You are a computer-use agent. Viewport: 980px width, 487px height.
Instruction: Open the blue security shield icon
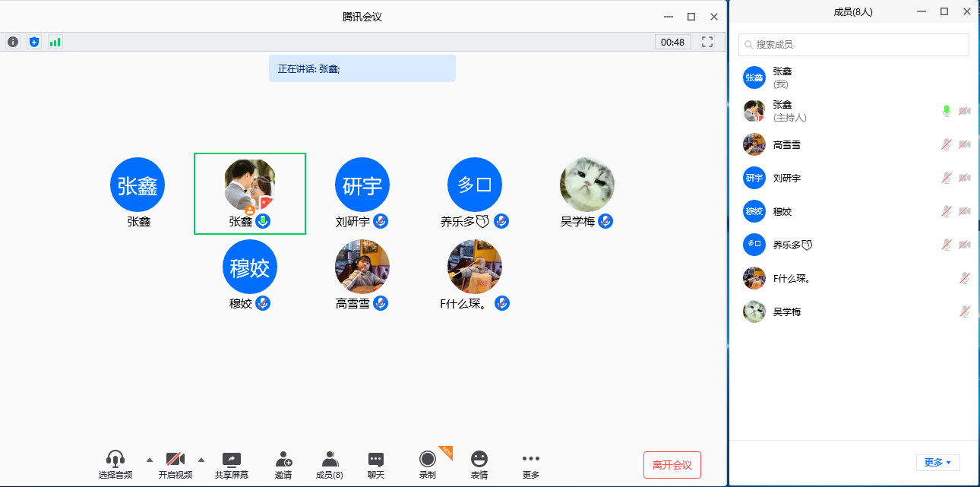click(x=34, y=42)
